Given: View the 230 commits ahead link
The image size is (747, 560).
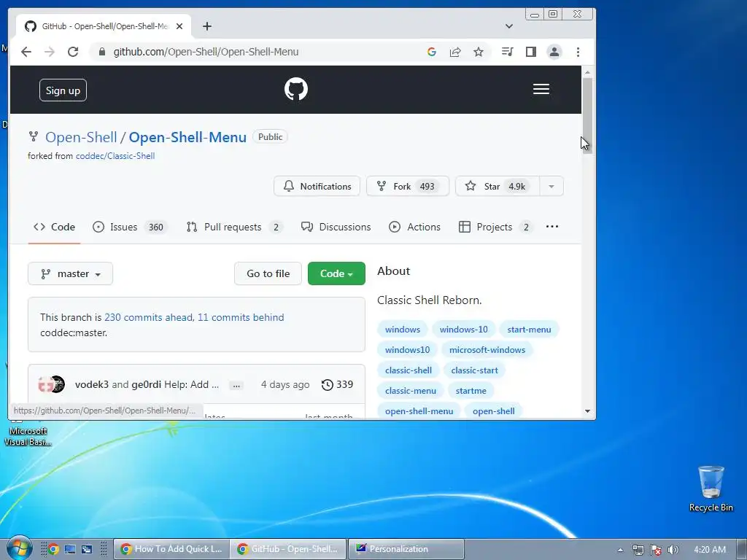Looking at the screenshot, I should pos(148,318).
